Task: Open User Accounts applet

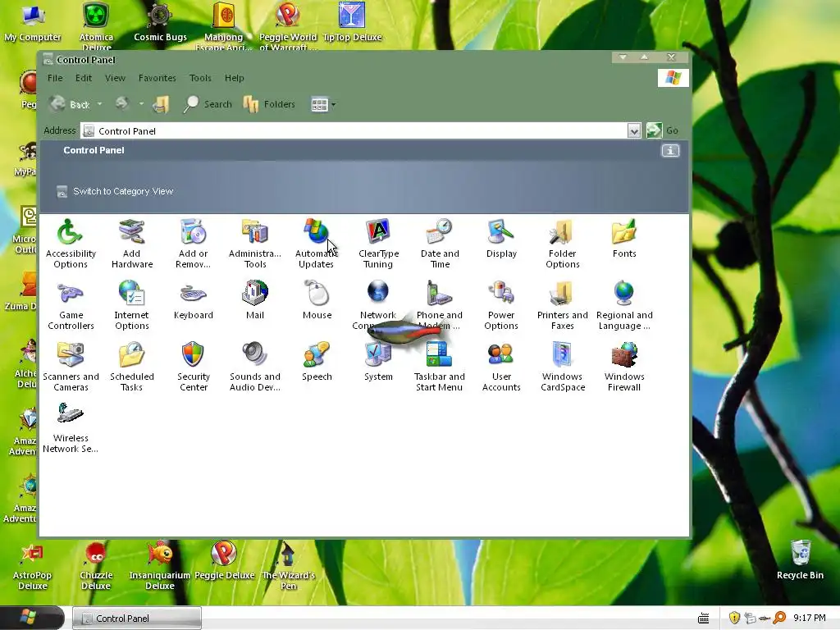Action: click(x=501, y=367)
